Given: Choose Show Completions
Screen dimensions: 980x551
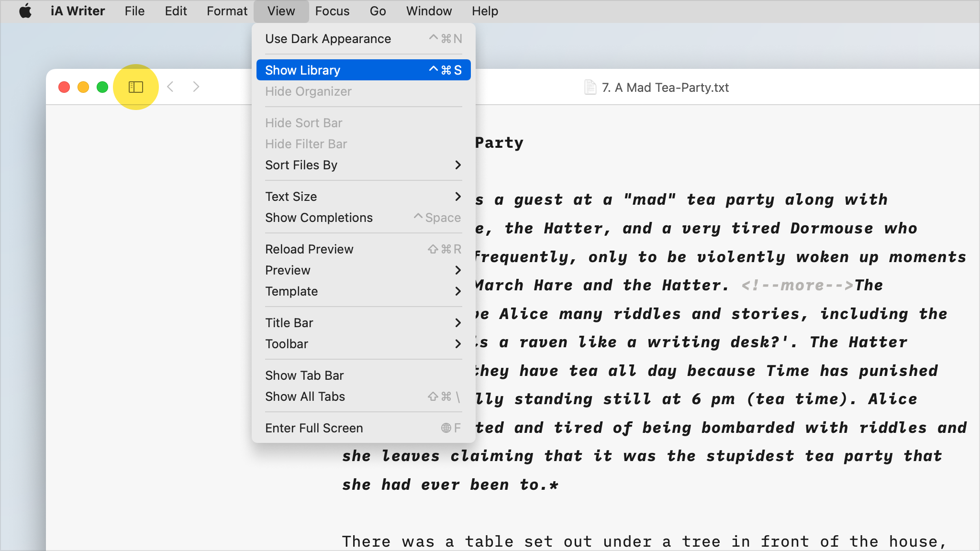Looking at the screenshot, I should pyautogui.click(x=363, y=218).
